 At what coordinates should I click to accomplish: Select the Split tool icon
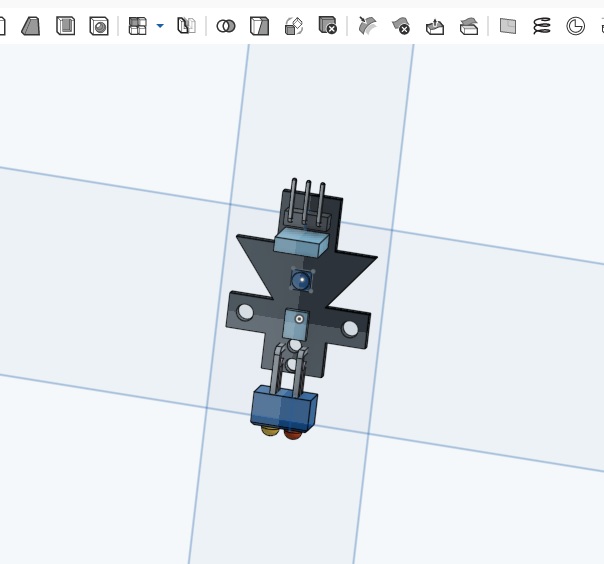[x=259, y=26]
